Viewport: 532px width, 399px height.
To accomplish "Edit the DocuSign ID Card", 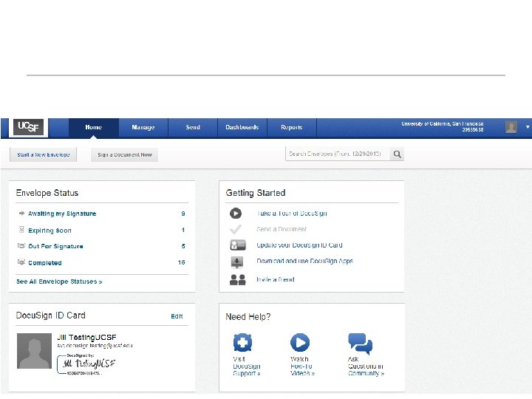I will point(177,316).
